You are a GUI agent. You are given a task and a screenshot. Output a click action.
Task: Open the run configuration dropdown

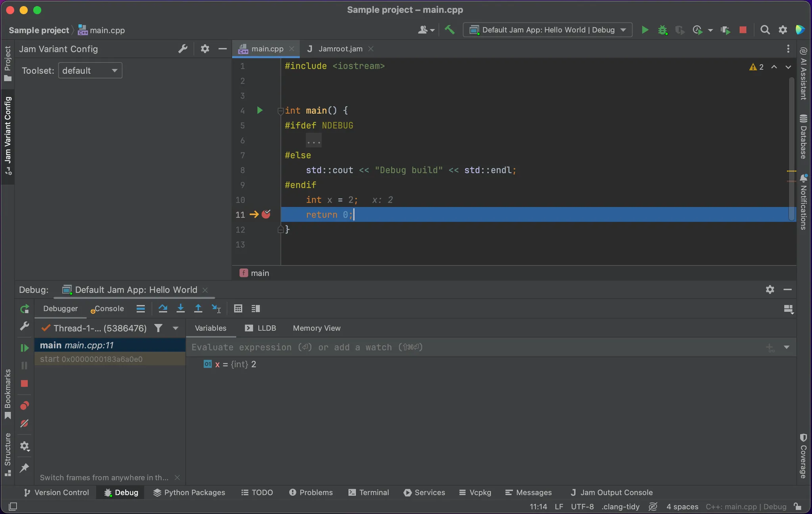[x=548, y=30]
